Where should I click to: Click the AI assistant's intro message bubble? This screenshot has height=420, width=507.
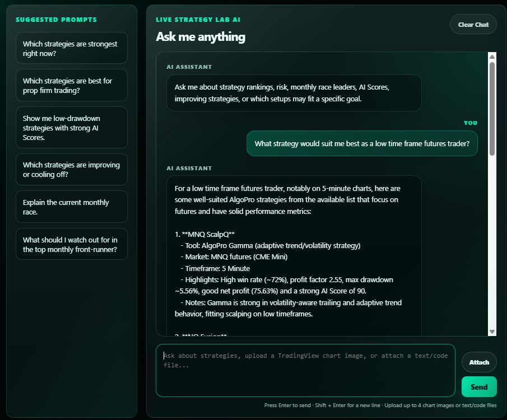(294, 93)
